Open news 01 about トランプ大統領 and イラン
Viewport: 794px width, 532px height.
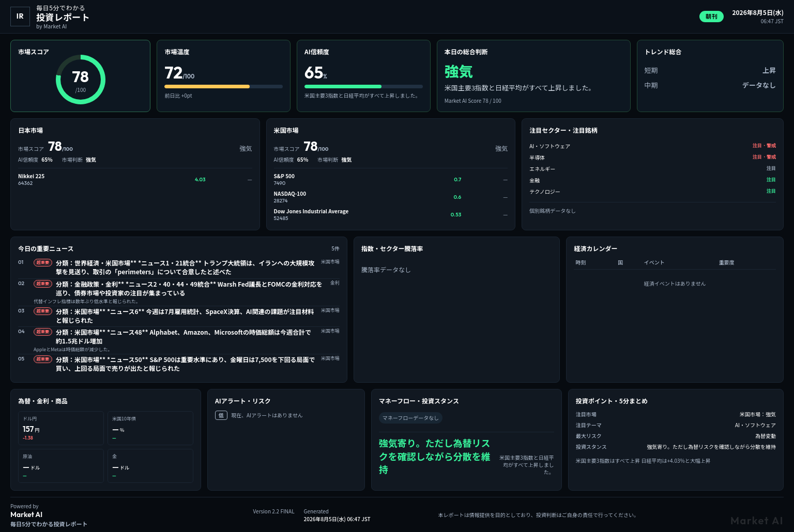[x=179, y=268]
